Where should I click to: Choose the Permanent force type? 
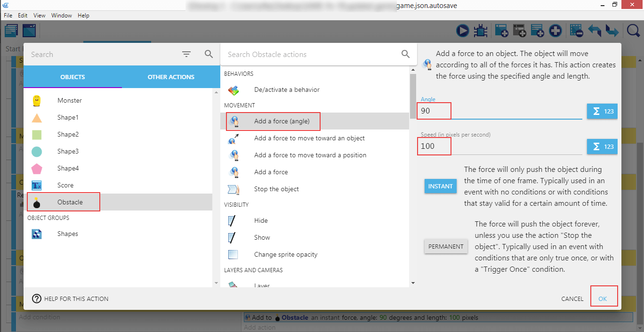point(446,247)
